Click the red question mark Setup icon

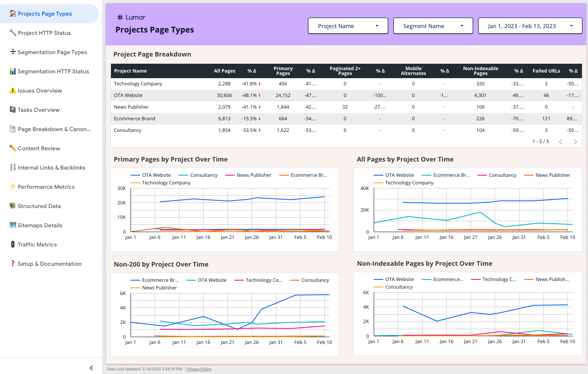coord(13,264)
